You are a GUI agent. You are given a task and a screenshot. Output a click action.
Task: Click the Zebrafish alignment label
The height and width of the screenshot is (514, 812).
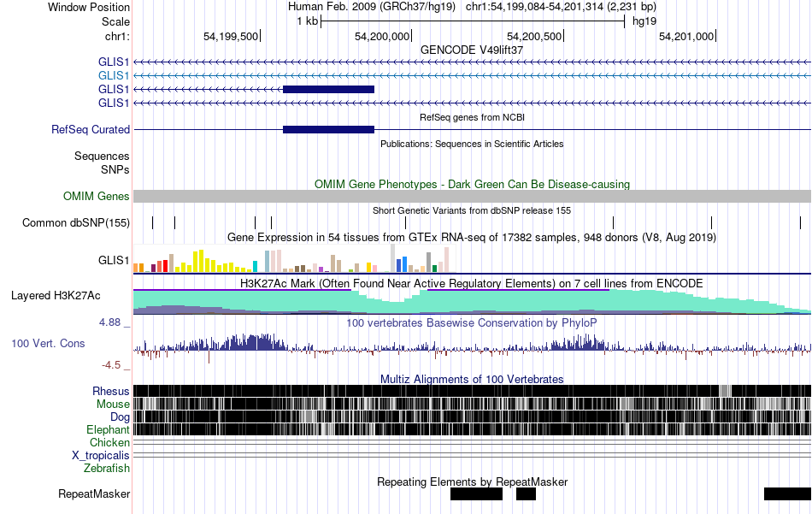(107, 469)
